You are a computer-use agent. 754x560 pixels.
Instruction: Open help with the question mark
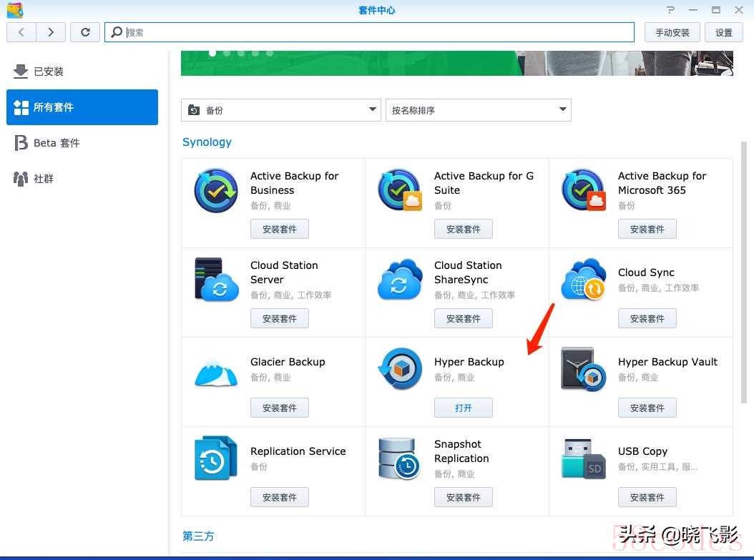[x=670, y=9]
